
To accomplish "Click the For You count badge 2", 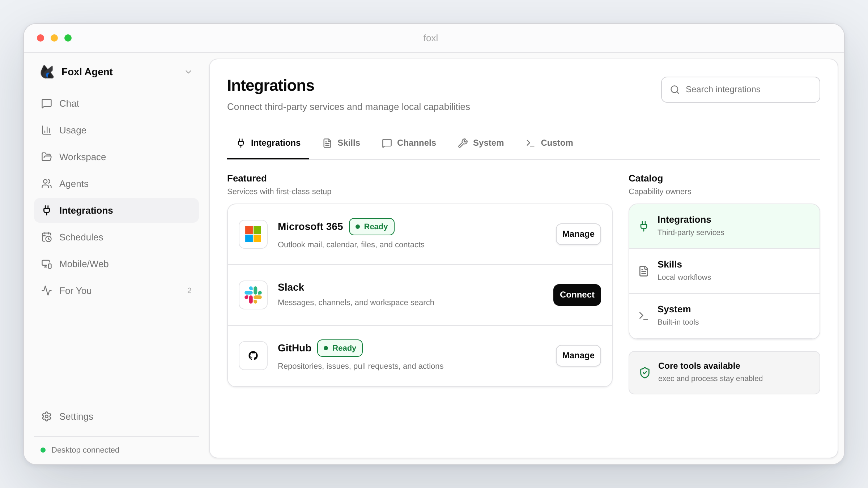I will (x=189, y=291).
